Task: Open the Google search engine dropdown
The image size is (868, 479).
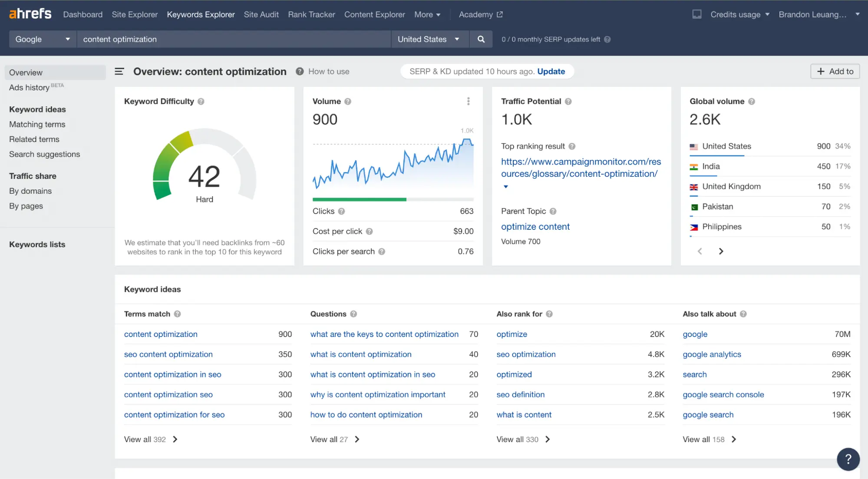Action: point(42,39)
